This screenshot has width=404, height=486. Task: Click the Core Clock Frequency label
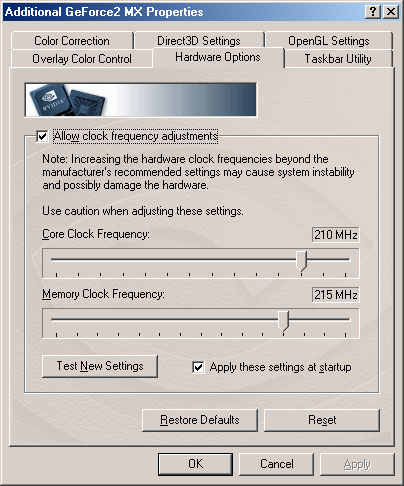pos(96,234)
